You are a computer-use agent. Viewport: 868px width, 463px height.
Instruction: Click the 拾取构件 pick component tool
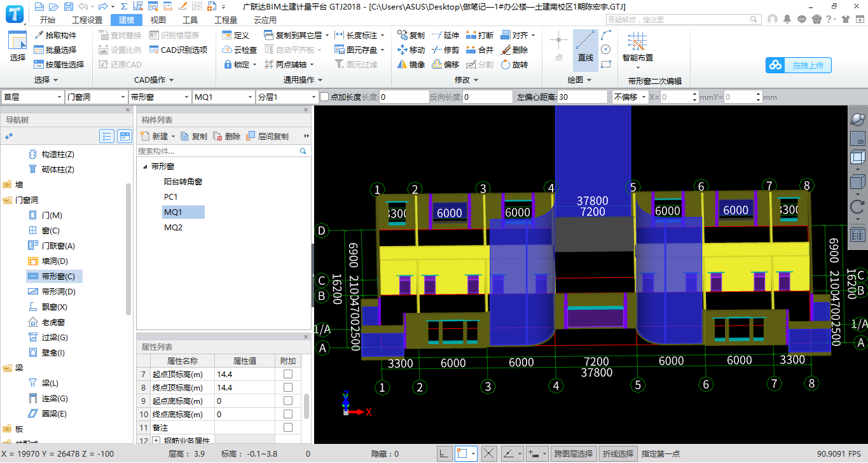point(56,35)
